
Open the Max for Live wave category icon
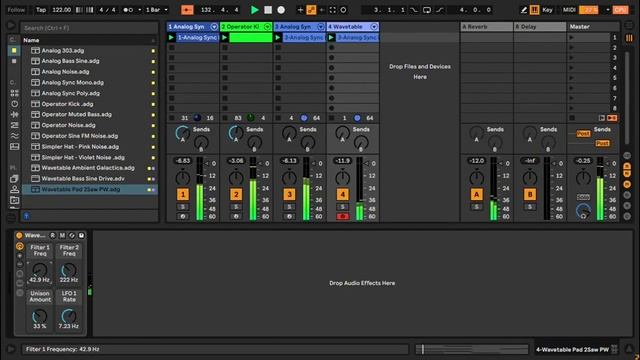point(14,136)
